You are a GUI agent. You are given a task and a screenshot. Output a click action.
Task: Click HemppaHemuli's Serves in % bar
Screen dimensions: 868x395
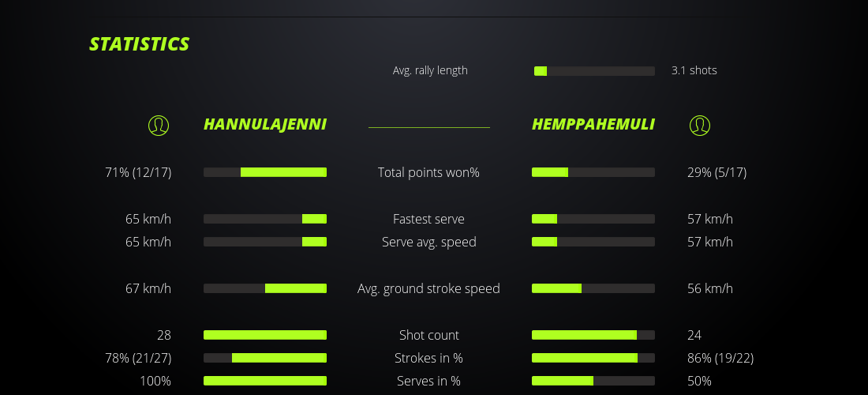593,381
